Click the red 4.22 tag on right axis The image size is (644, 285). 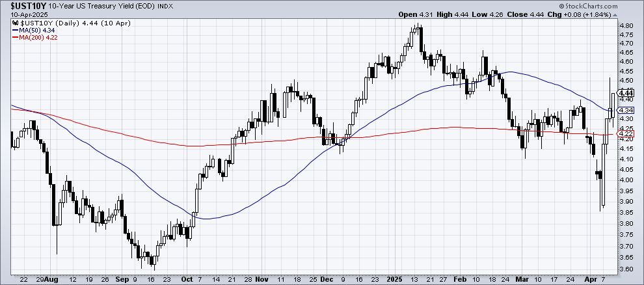pos(626,133)
